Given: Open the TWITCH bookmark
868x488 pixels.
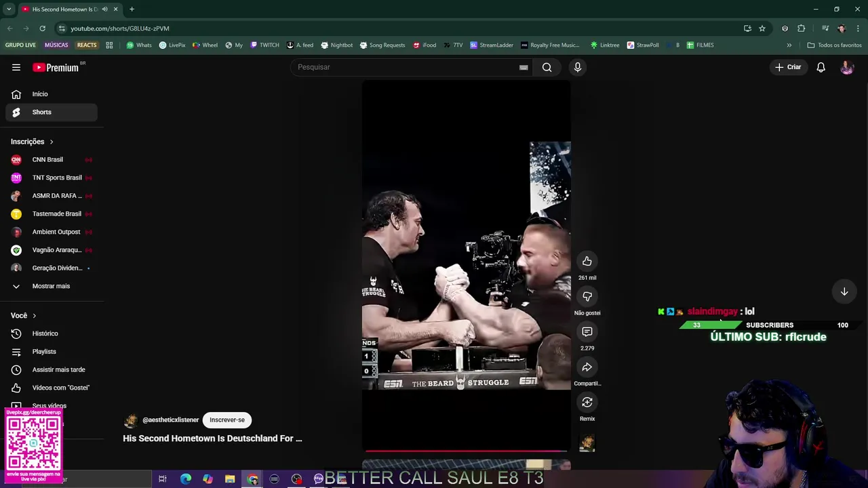Looking at the screenshot, I should click(x=264, y=45).
